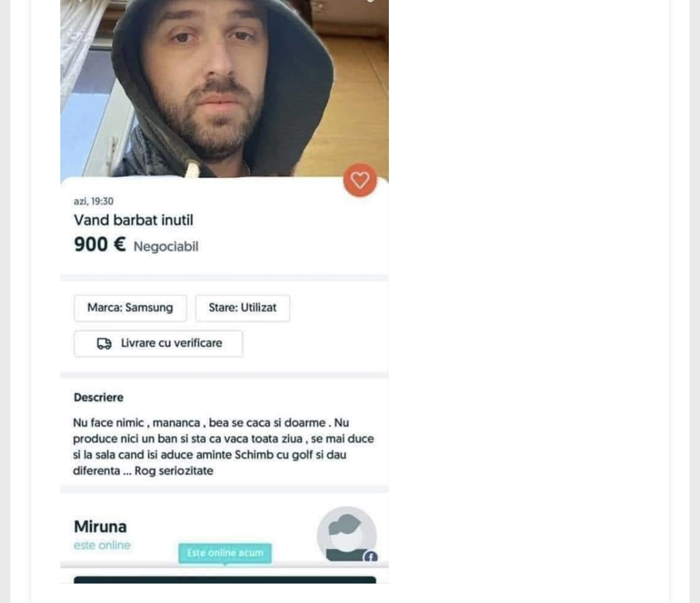
Task: Click the Descriere heading
Action: tap(99, 397)
